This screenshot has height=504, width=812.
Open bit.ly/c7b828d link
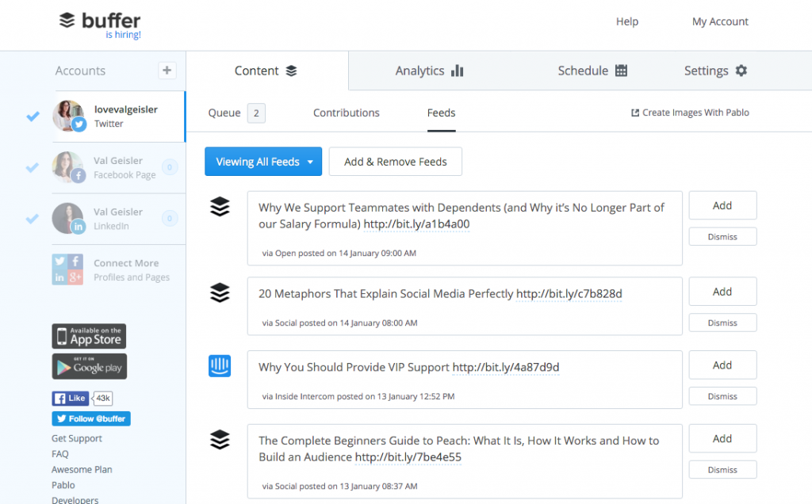click(569, 294)
